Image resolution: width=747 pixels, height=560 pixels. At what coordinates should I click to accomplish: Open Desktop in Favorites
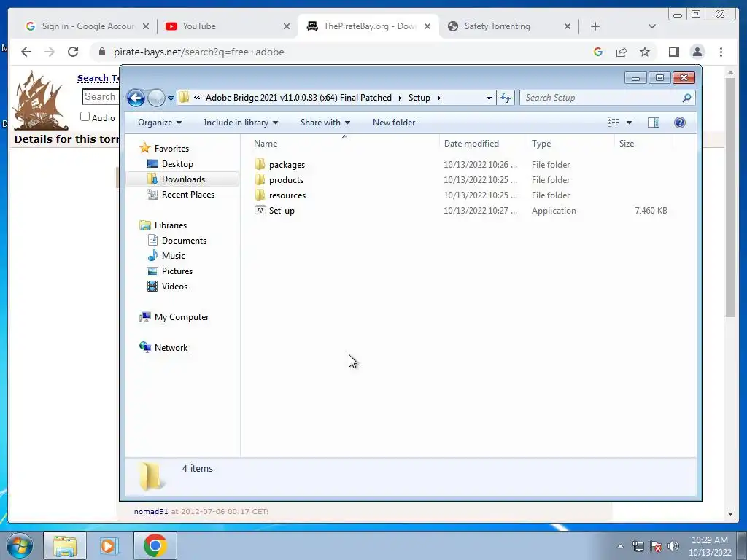[x=177, y=164]
